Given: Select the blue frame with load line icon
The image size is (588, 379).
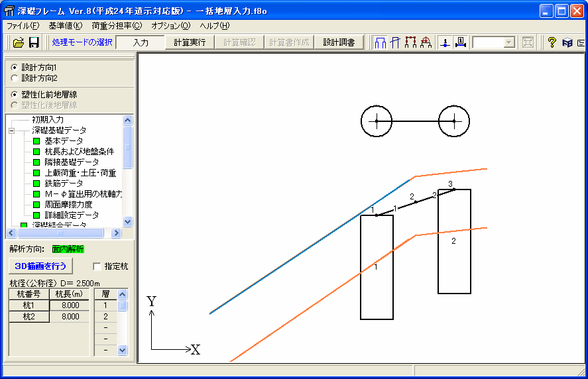Looking at the screenshot, I should pos(396,42).
